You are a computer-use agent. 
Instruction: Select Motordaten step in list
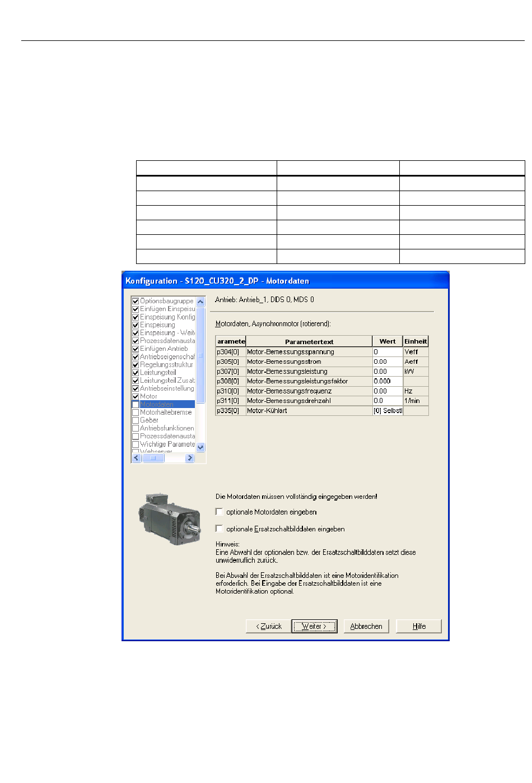click(157, 404)
